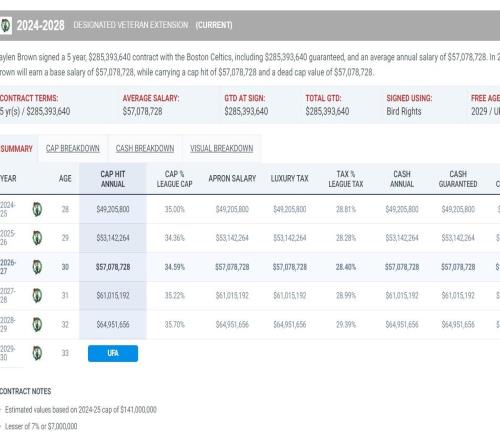
Task: Select the Cap Hit Annual column header
Action: [113, 179]
